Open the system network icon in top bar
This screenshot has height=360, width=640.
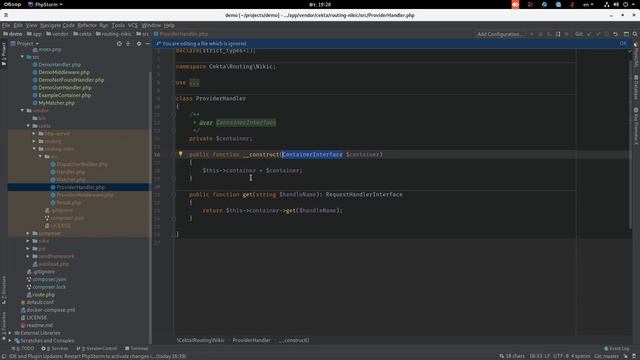click(607, 4)
